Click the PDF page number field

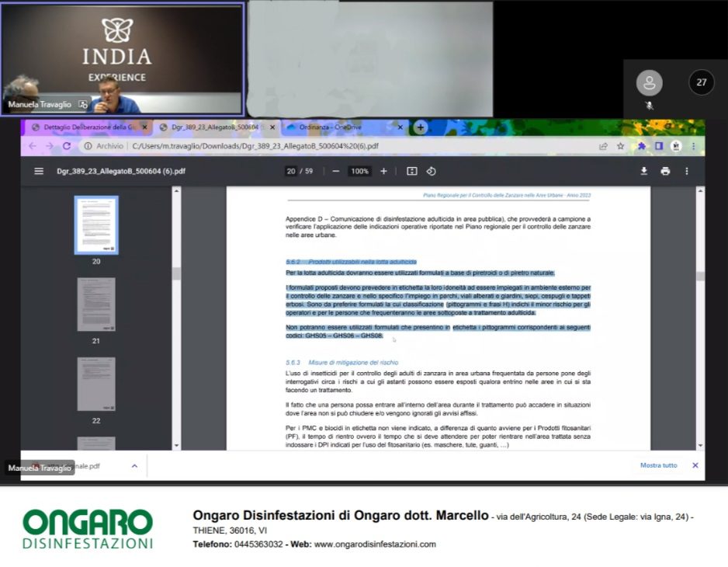pos(291,172)
